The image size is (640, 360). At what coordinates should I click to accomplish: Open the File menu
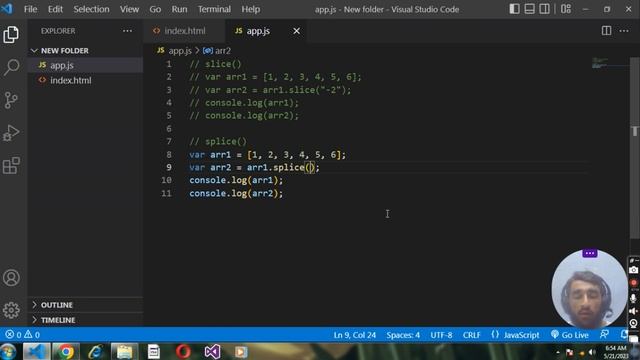[31, 9]
